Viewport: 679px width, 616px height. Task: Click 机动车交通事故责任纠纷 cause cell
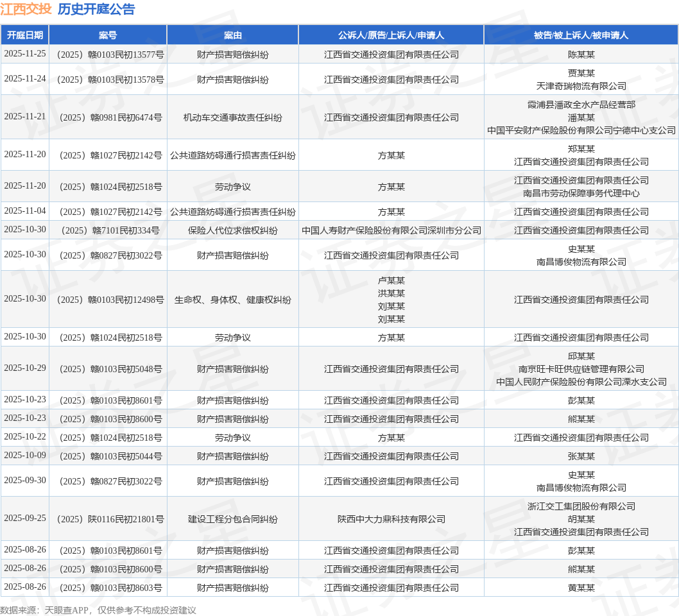232,117
